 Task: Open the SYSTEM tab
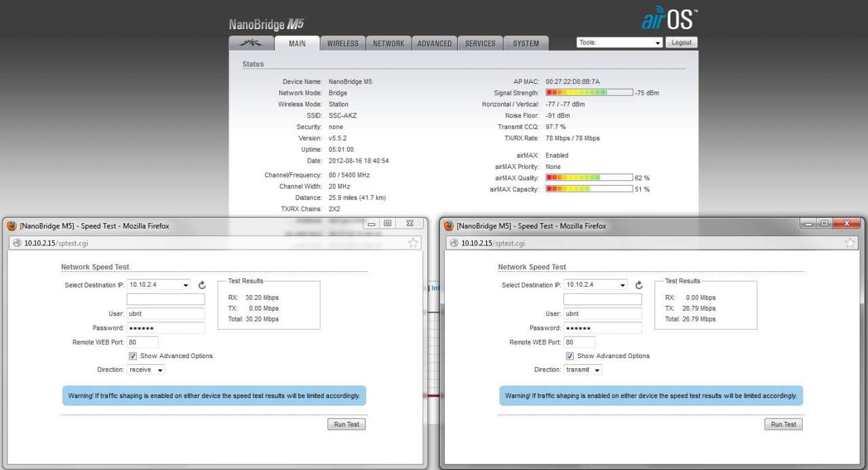(526, 43)
